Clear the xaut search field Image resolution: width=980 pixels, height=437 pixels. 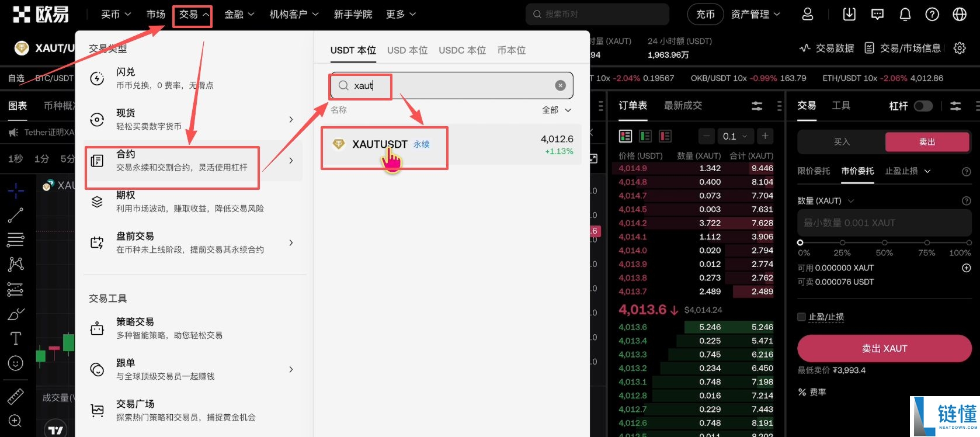click(560, 85)
